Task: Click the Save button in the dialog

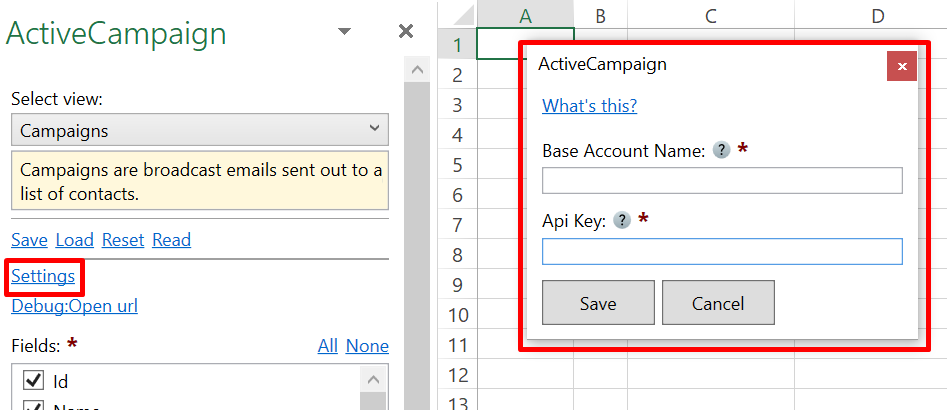Action: 598,303
